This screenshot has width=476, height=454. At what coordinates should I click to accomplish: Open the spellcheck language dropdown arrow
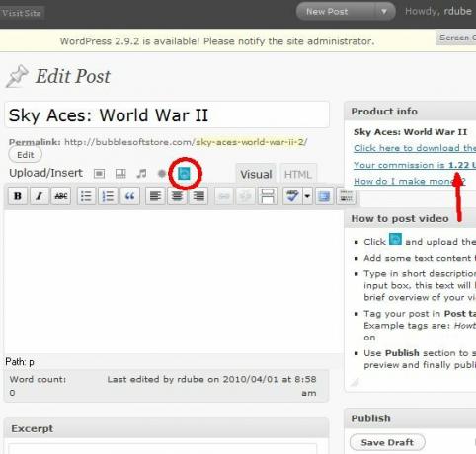pyautogui.click(x=307, y=196)
